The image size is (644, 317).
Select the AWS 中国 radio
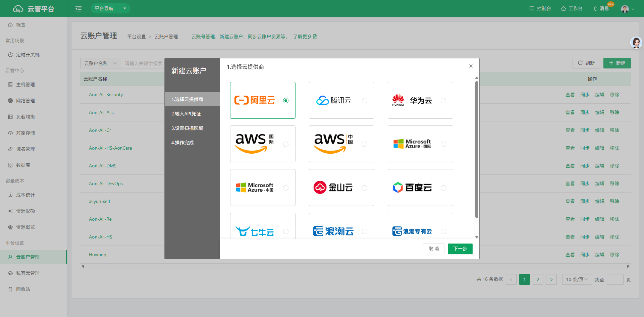point(365,144)
